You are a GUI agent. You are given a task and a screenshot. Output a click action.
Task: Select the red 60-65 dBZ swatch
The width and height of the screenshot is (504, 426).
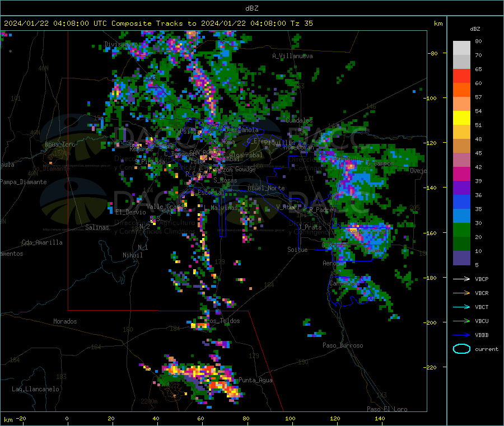click(461, 76)
